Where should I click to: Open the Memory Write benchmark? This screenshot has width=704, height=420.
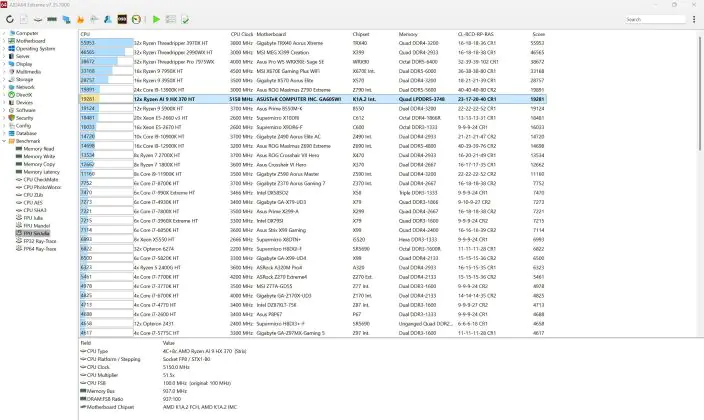coord(39,156)
